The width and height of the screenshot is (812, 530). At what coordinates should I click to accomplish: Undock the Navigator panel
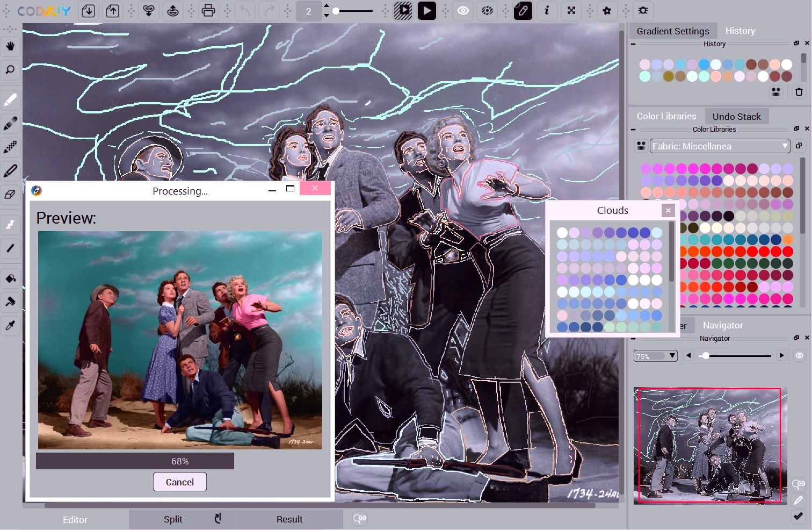(796, 338)
